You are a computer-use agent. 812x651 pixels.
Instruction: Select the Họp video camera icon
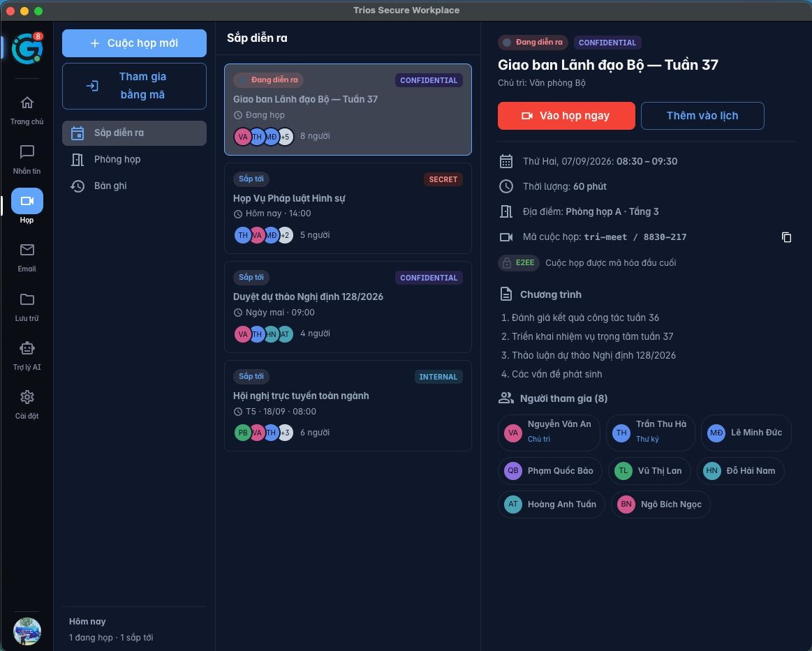tap(27, 201)
